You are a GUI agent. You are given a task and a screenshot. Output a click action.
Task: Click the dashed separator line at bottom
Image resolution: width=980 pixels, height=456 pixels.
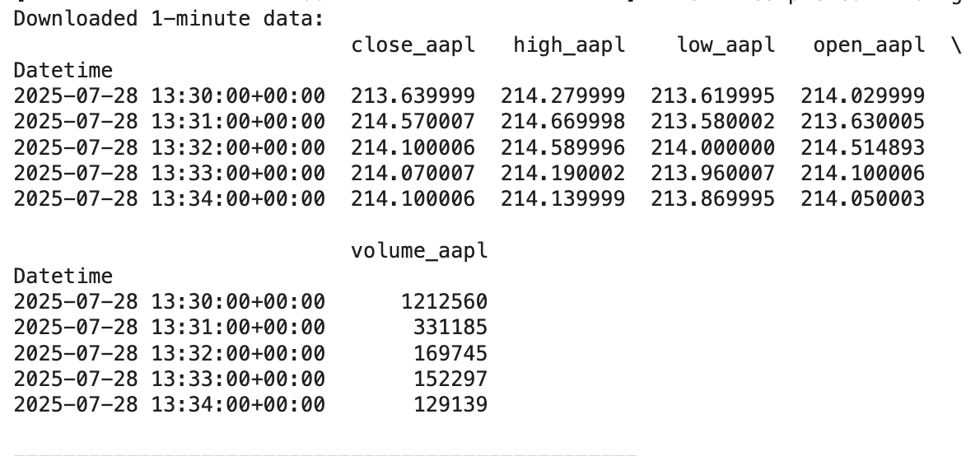point(325,454)
